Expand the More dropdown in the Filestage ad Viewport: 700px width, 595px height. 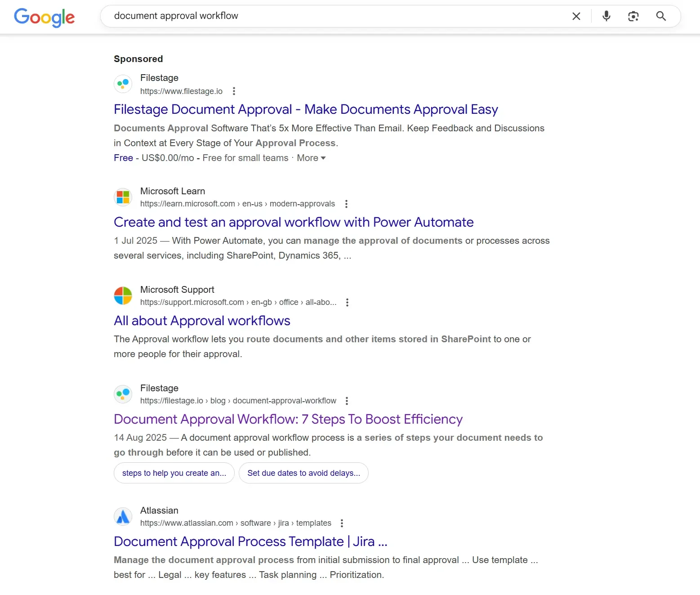[311, 158]
